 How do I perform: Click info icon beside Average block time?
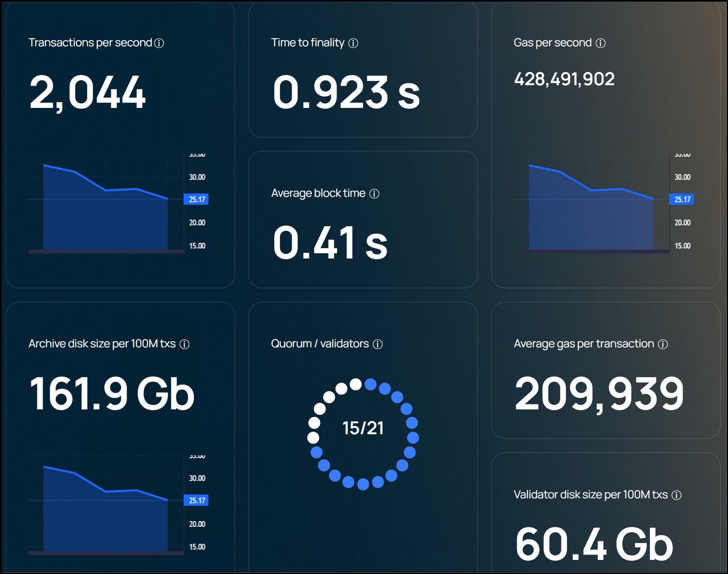[374, 194]
